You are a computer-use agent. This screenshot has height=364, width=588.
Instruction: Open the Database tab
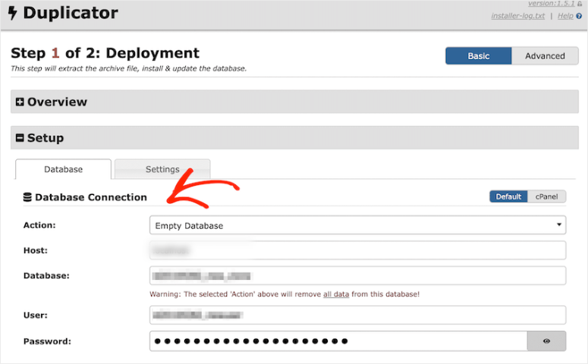point(64,169)
